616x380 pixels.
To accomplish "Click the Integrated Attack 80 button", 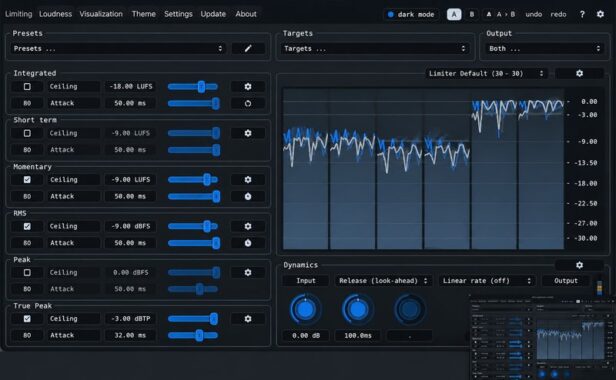I will click(x=27, y=103).
